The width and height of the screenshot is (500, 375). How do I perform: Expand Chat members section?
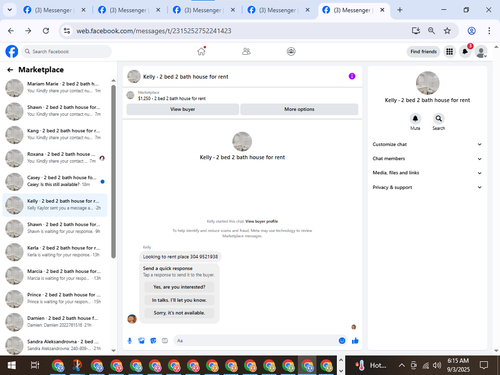(x=427, y=159)
